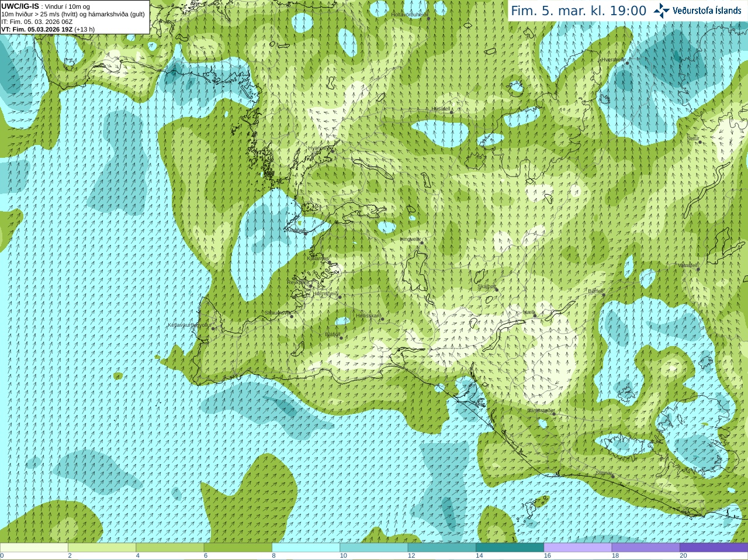
Task: Select the Sámsstaðir station label
Action: click(x=539, y=410)
